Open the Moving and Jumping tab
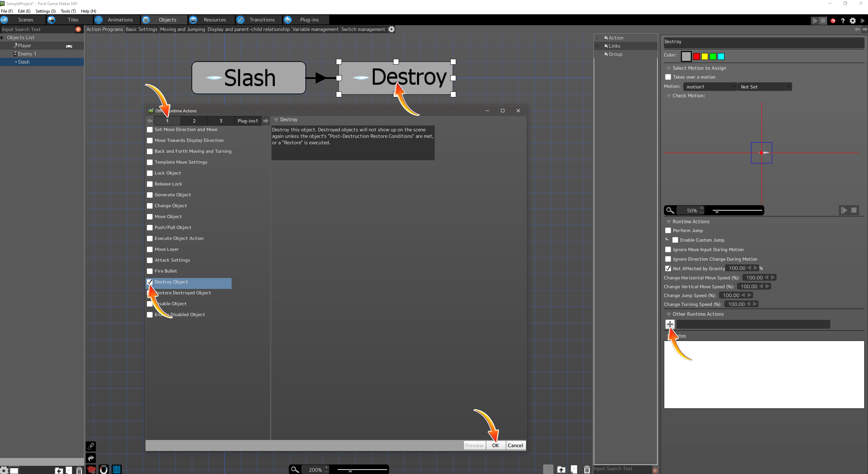The width and height of the screenshot is (868, 474). pos(182,30)
